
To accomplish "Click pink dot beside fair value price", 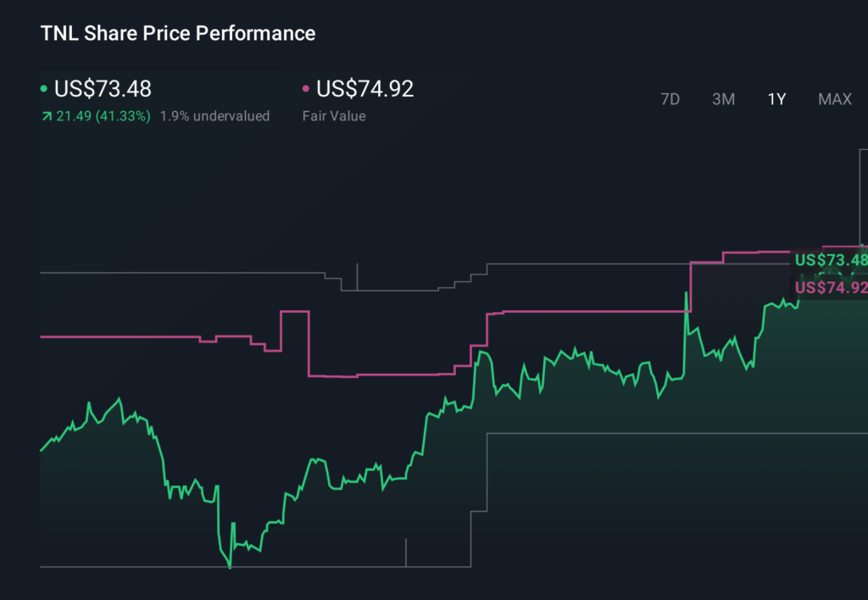I will [x=306, y=89].
